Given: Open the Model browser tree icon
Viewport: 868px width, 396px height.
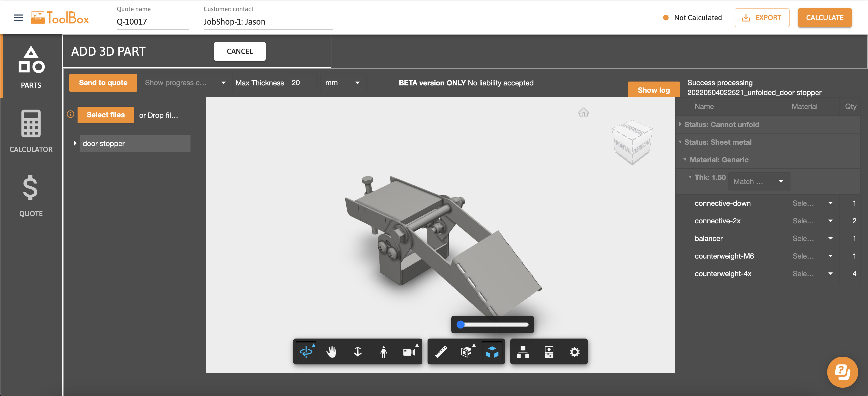Looking at the screenshot, I should tap(523, 352).
